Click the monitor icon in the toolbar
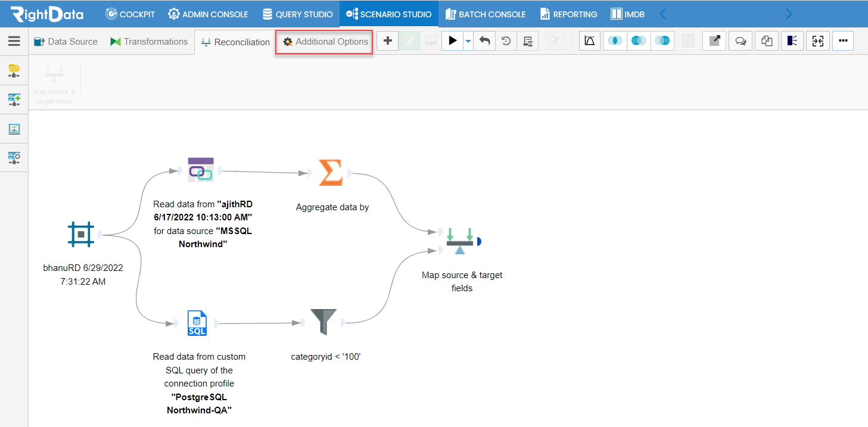The image size is (868, 427). (430, 40)
